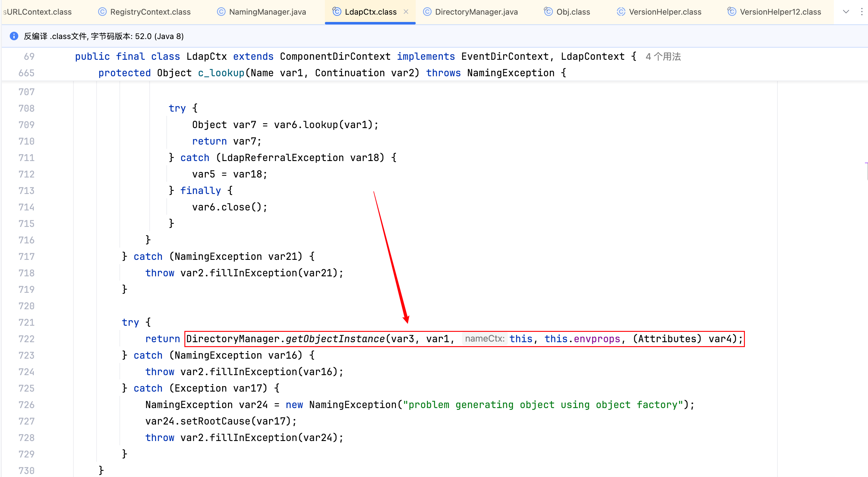Click getObjectInstance method call
The height and width of the screenshot is (477, 868).
335,339
